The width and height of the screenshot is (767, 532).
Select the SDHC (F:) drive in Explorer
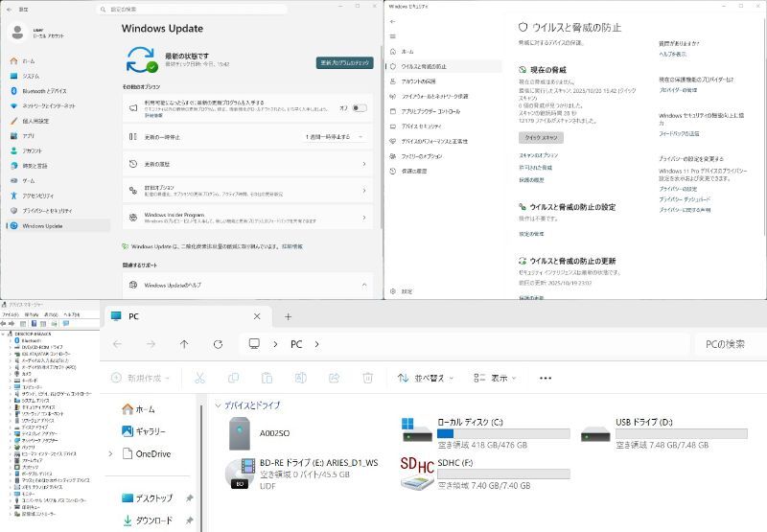click(x=485, y=474)
